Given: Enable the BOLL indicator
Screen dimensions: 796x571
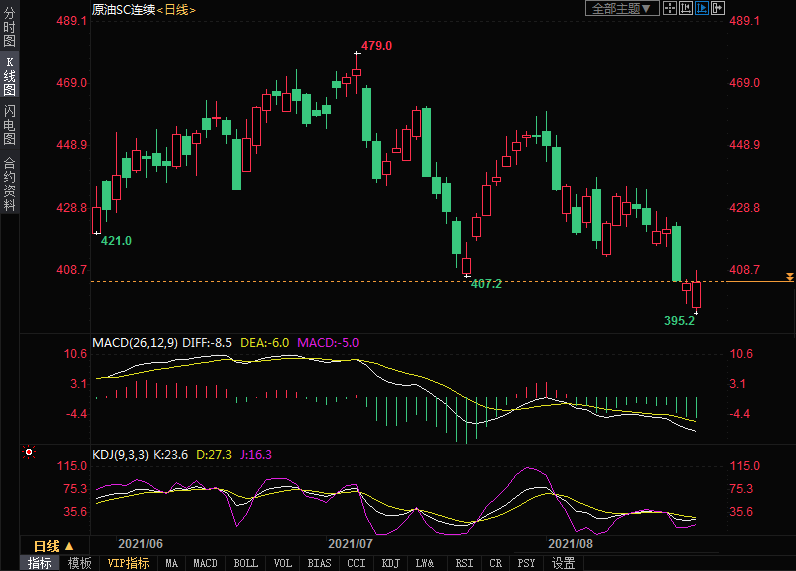Looking at the screenshot, I should click(245, 563).
